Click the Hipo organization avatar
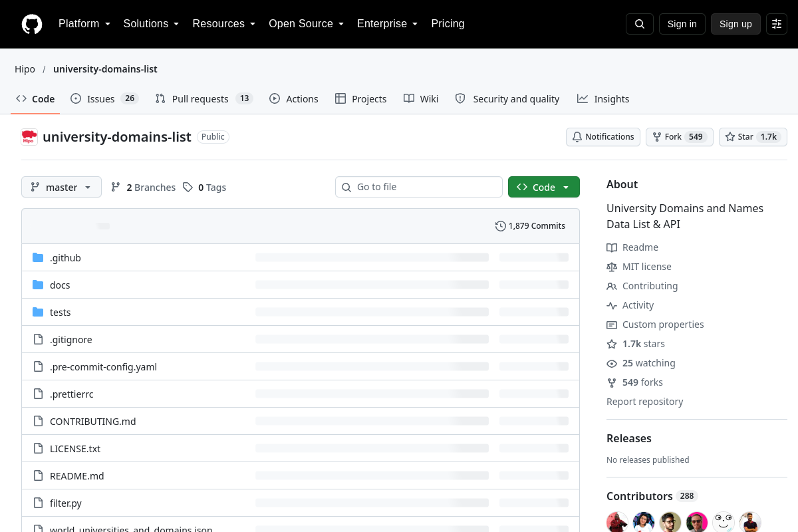The image size is (798, 532). tap(29, 137)
